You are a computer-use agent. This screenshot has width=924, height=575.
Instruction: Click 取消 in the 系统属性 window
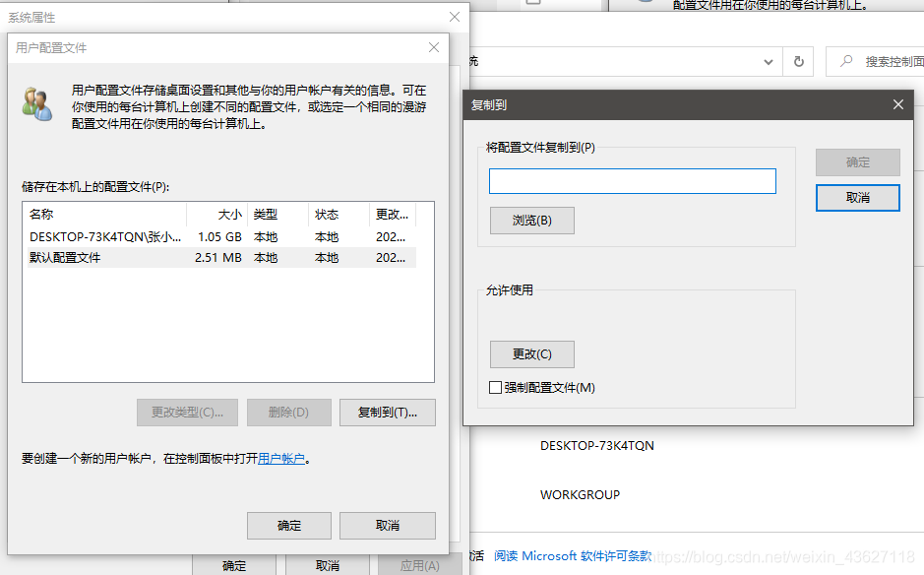[x=327, y=565]
